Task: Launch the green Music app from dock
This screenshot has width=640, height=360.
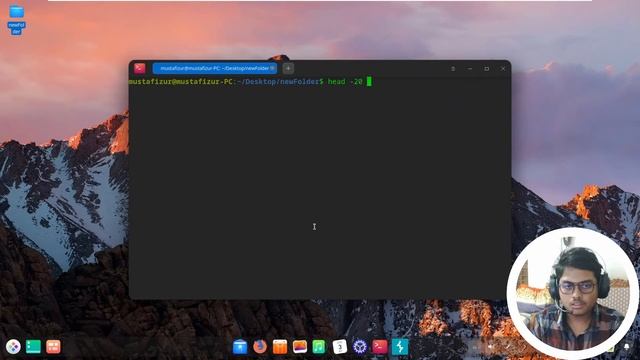Action: tap(319, 347)
